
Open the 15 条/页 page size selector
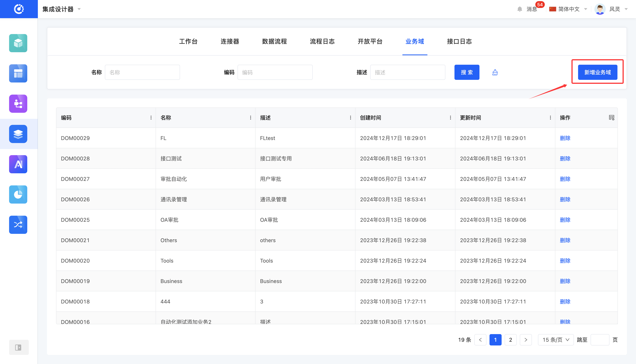556,340
